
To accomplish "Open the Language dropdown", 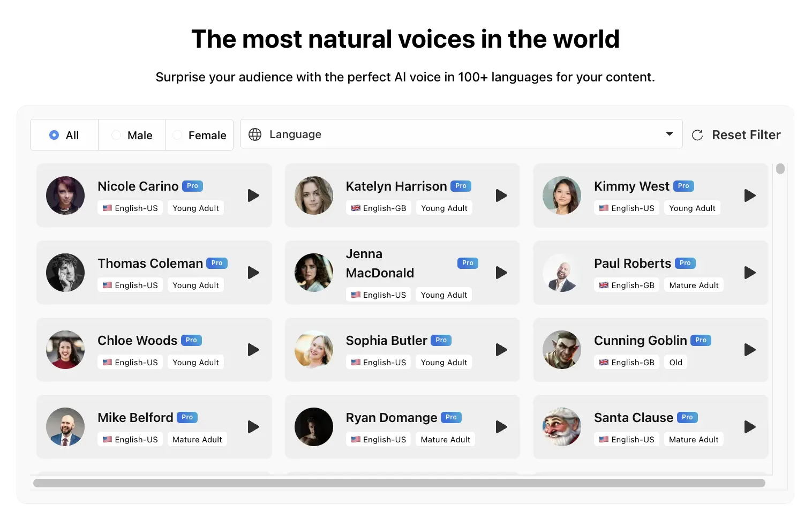I will (461, 134).
